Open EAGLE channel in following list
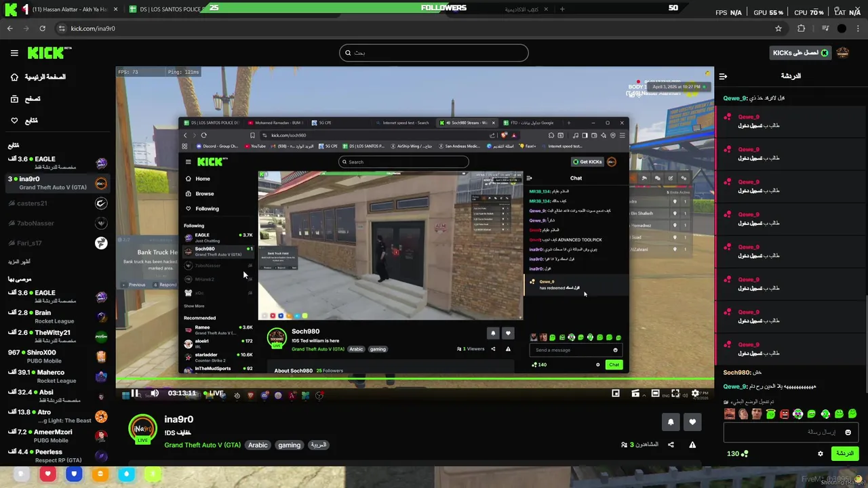Screen dimensions: 868x488 tap(58, 163)
